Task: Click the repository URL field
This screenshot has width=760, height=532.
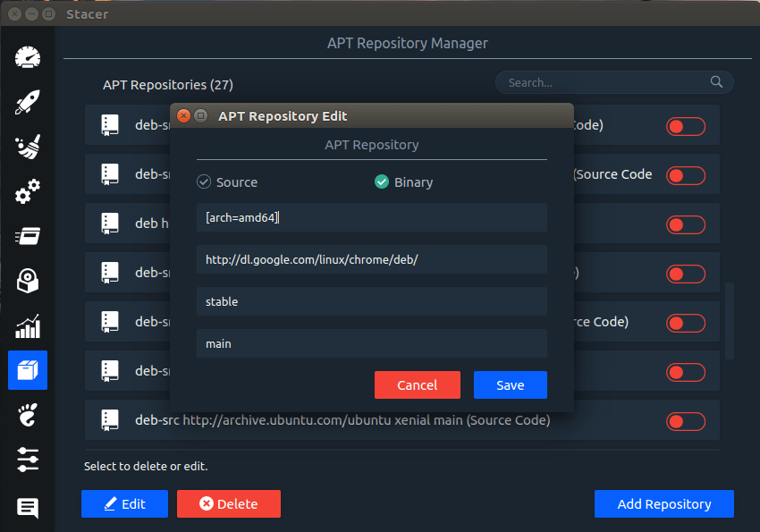Action: tap(372, 259)
